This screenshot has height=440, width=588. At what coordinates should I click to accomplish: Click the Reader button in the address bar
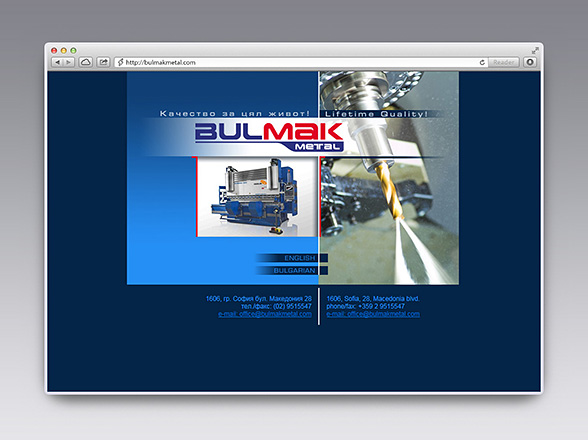click(504, 62)
